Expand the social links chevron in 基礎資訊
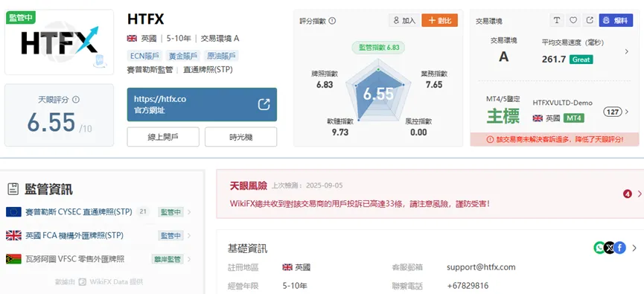 click(634, 248)
